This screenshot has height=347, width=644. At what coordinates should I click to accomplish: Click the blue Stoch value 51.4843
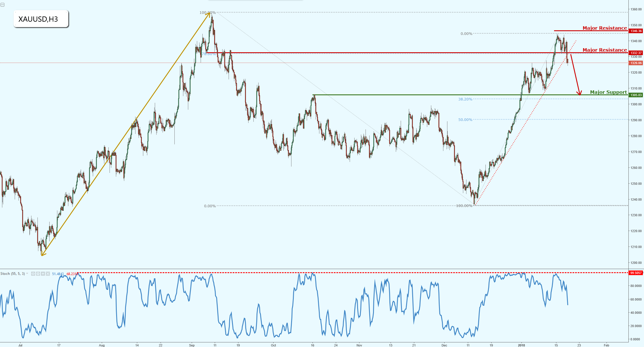(58, 274)
